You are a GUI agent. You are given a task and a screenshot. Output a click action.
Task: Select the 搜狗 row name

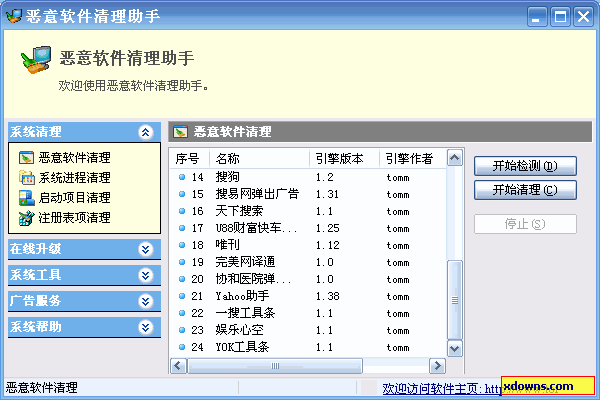(227, 177)
